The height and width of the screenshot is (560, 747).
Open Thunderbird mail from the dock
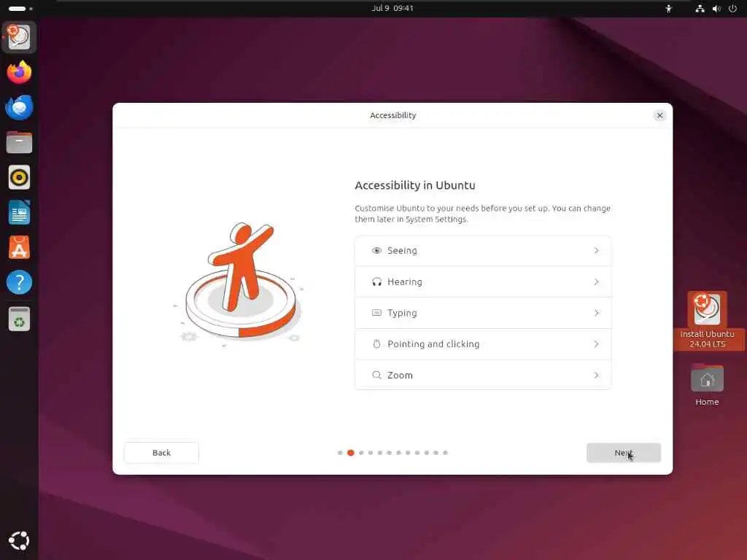pyautogui.click(x=19, y=107)
